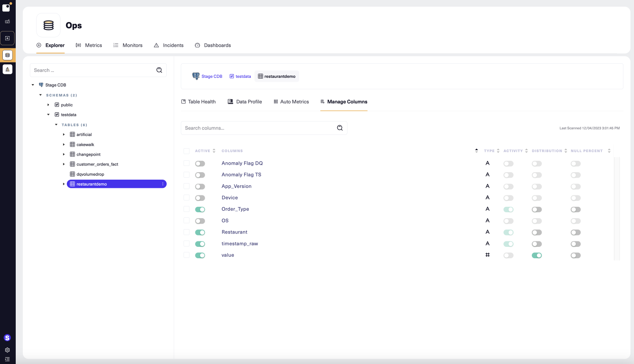This screenshot has height=364, width=634.
Task: Open the alerts panel icon in the left sidebar
Action: (x=7, y=69)
